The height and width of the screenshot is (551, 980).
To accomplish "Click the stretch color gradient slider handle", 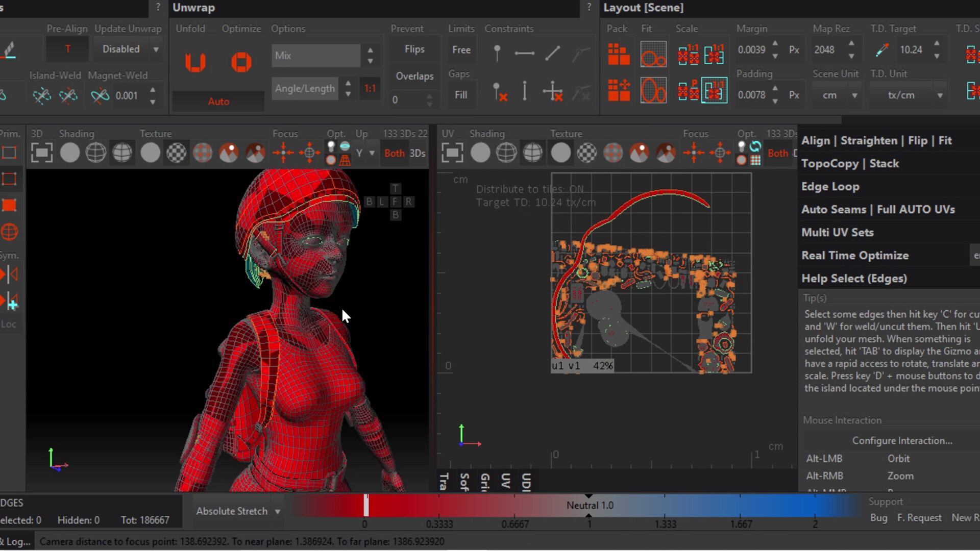I will 366,505.
